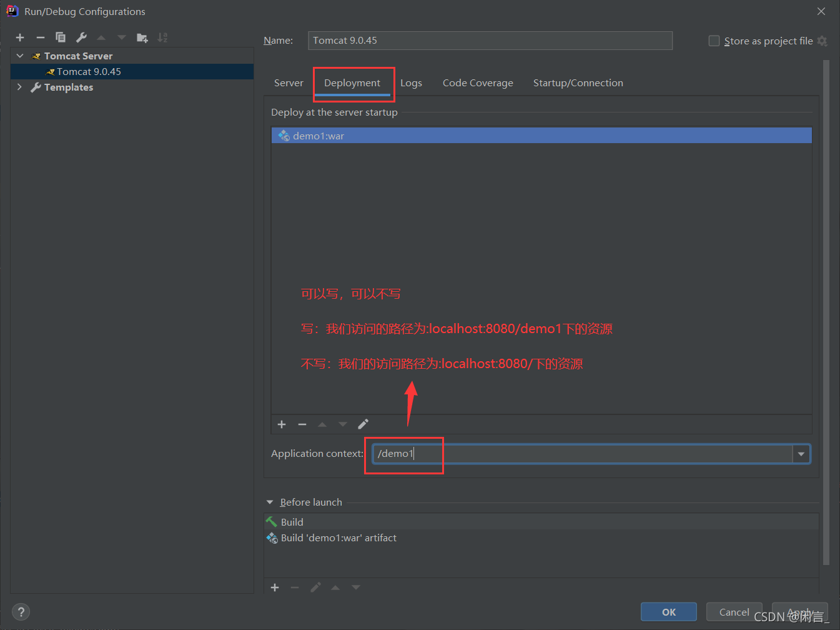Remove Before launch task with minus
Screen dimensions: 840x630
tap(295, 587)
